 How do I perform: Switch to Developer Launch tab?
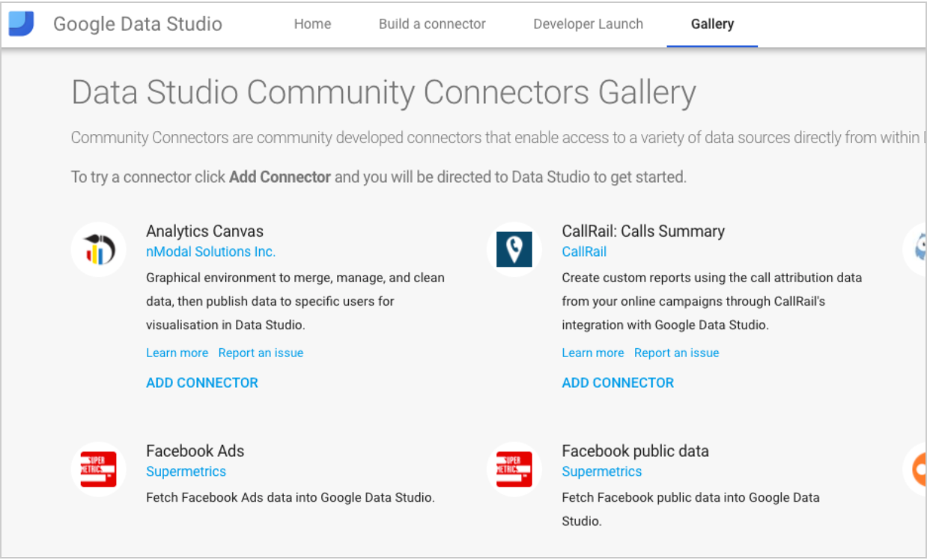click(x=588, y=24)
